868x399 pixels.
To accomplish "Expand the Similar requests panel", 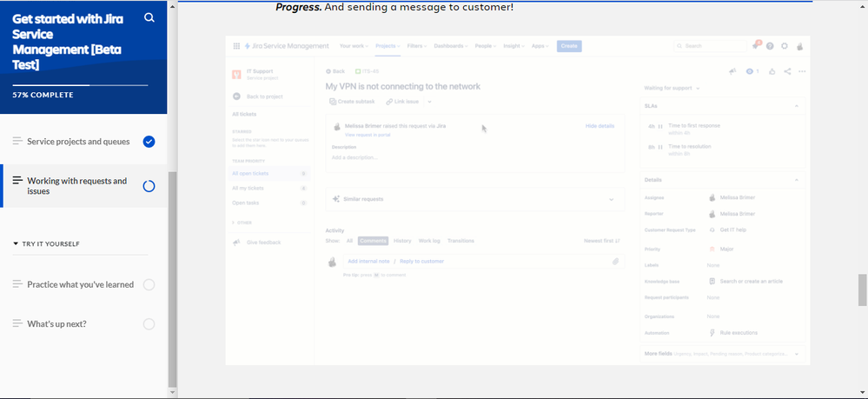I will click(x=612, y=200).
